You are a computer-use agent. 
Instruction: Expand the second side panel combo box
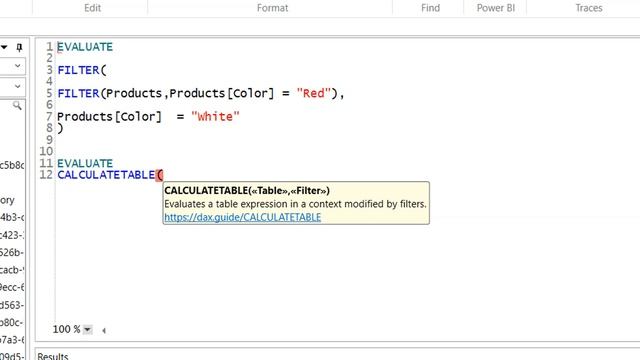click(x=18, y=87)
